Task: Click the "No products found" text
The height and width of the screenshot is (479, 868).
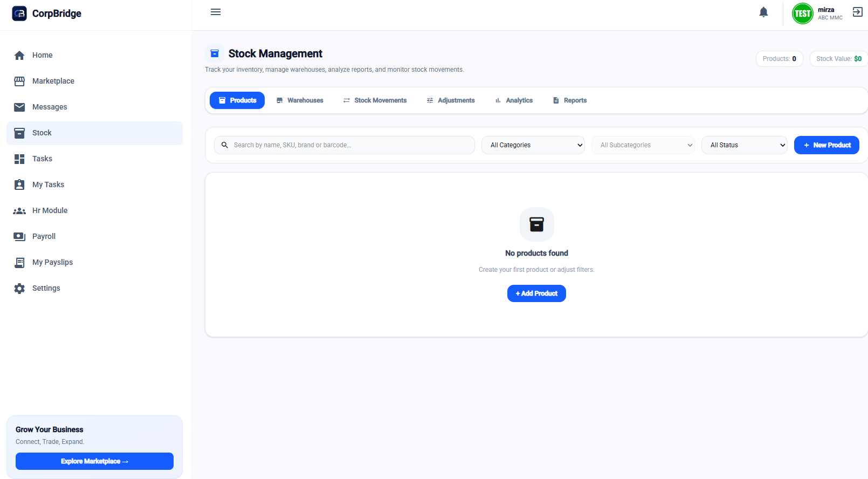Action: tap(536, 253)
